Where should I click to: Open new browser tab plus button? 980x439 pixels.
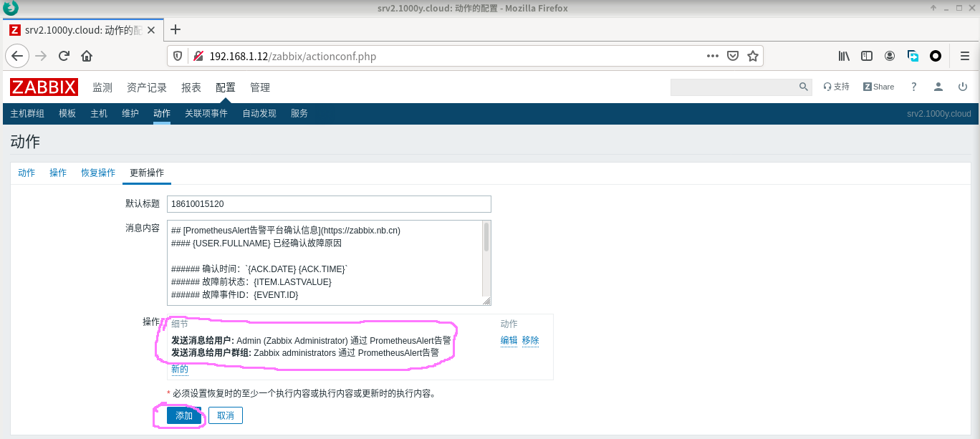(176, 29)
